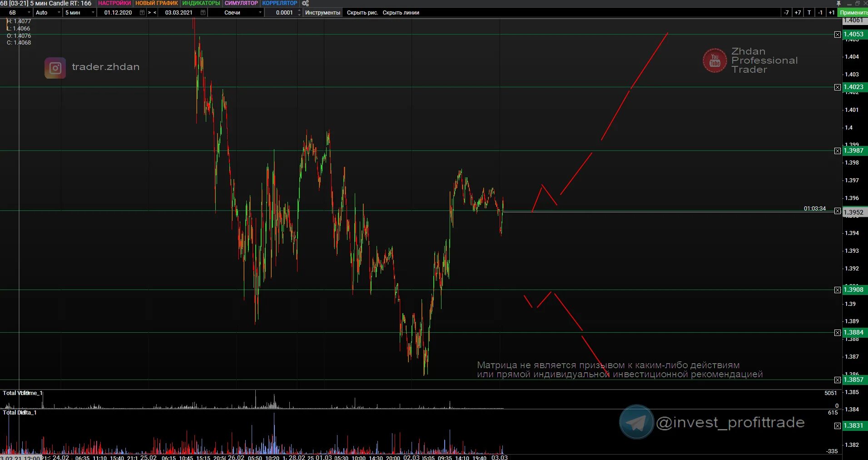Image resolution: width=868 pixels, height=460 pixels.
Task: Click the green Применить button
Action: 853,13
